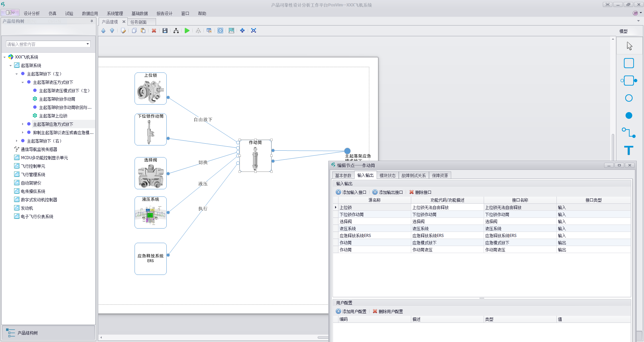
Task: Open the search box dropdown arrow
Action: pos(88,44)
